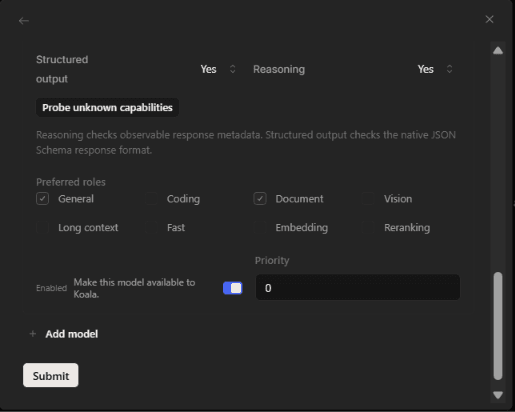The height and width of the screenshot is (412, 515).
Task: Check the Embedding role checkbox
Action: pos(260,227)
